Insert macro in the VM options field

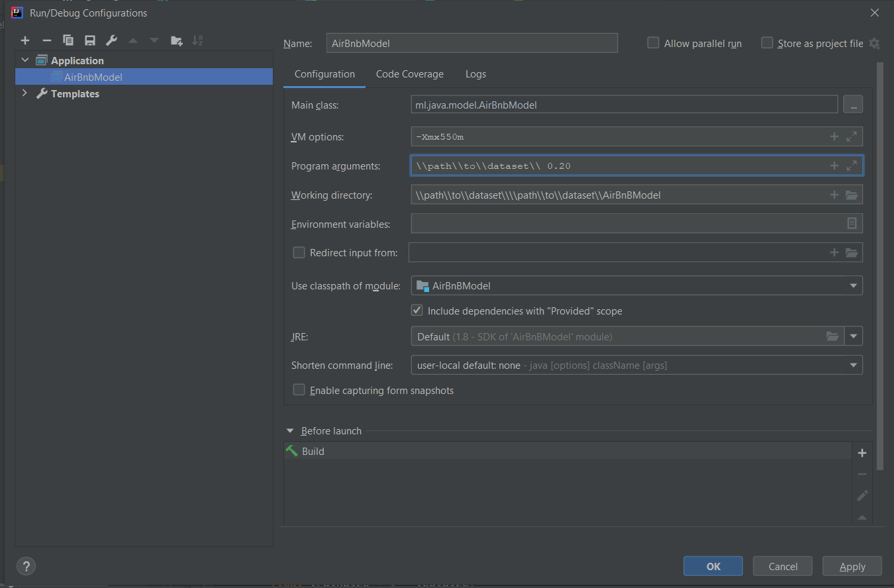(834, 136)
